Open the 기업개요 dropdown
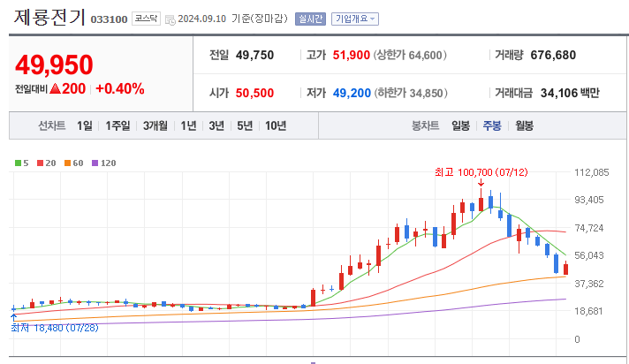 354,19
